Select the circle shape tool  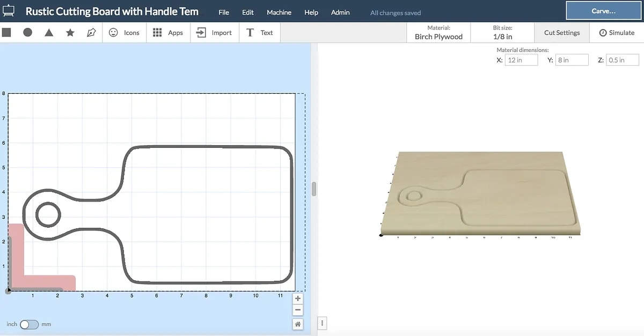pyautogui.click(x=28, y=33)
